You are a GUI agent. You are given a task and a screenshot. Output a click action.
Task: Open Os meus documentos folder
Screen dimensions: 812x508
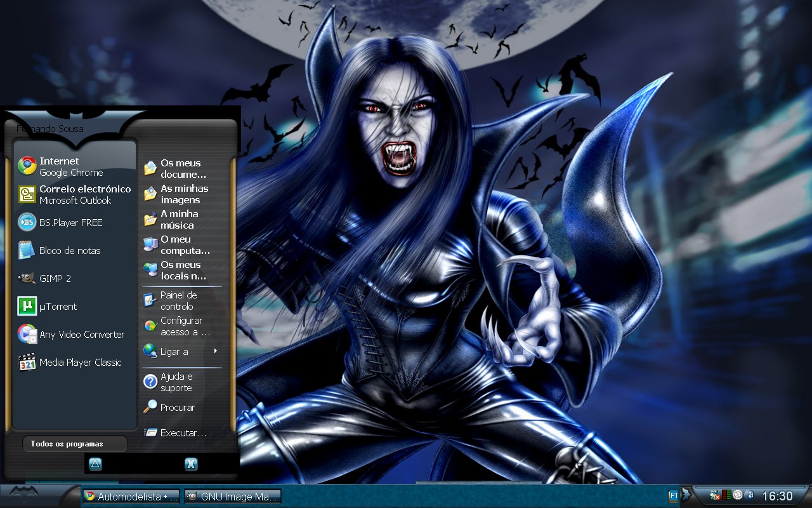pyautogui.click(x=181, y=169)
